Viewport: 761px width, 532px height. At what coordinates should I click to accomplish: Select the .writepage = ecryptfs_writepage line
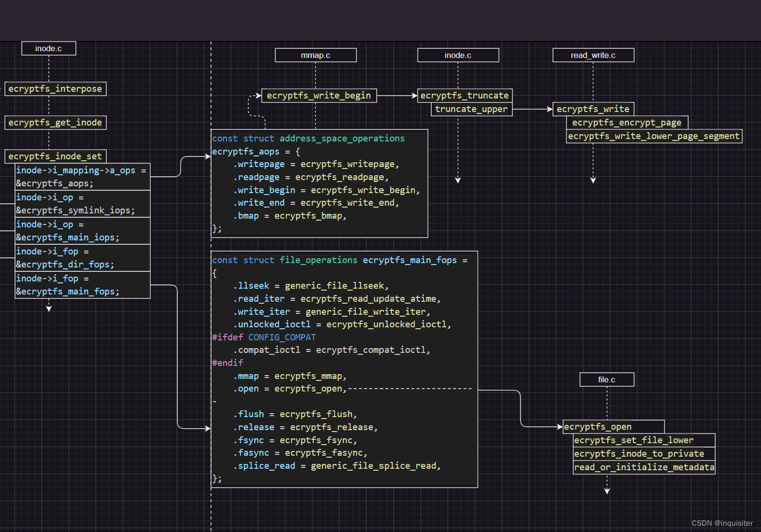point(316,164)
